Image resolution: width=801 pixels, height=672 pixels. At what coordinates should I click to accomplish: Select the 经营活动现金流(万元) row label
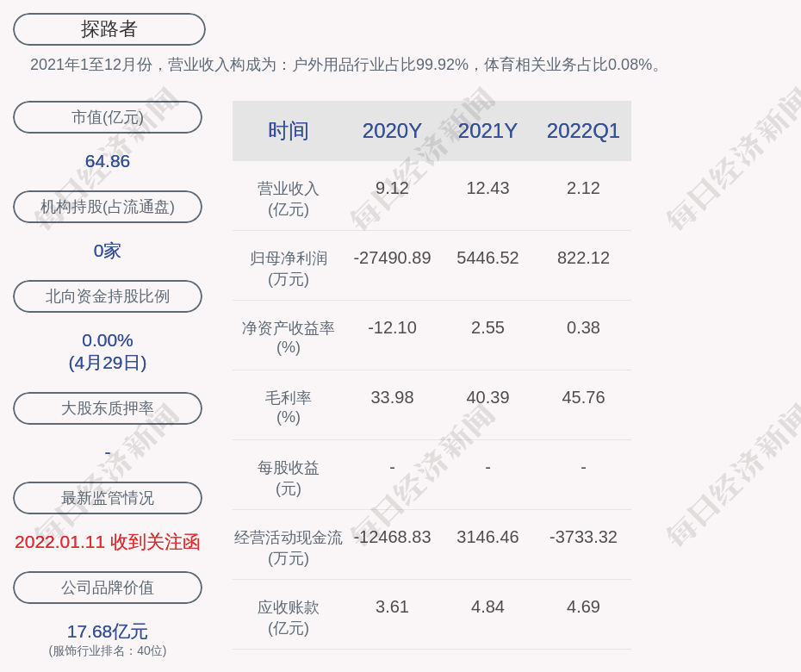pos(289,548)
